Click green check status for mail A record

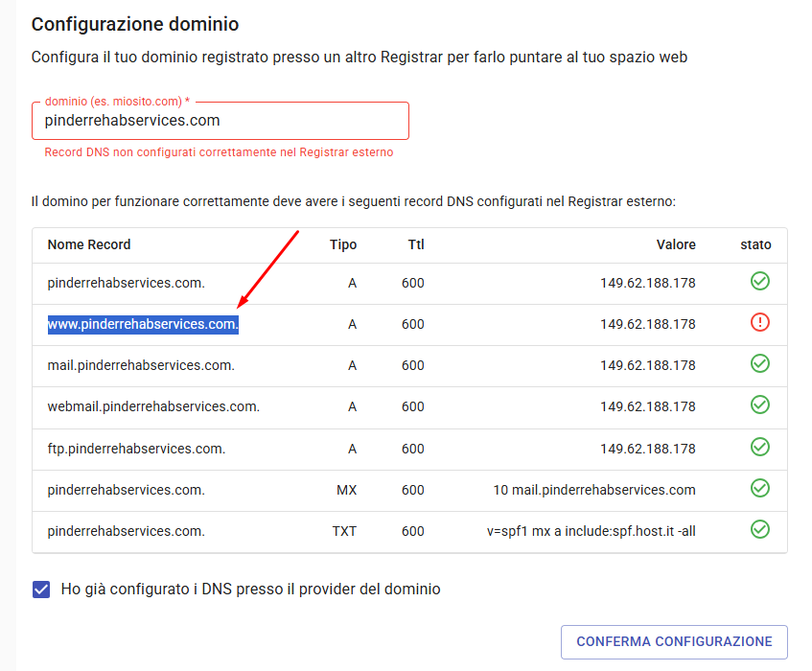pyautogui.click(x=759, y=364)
